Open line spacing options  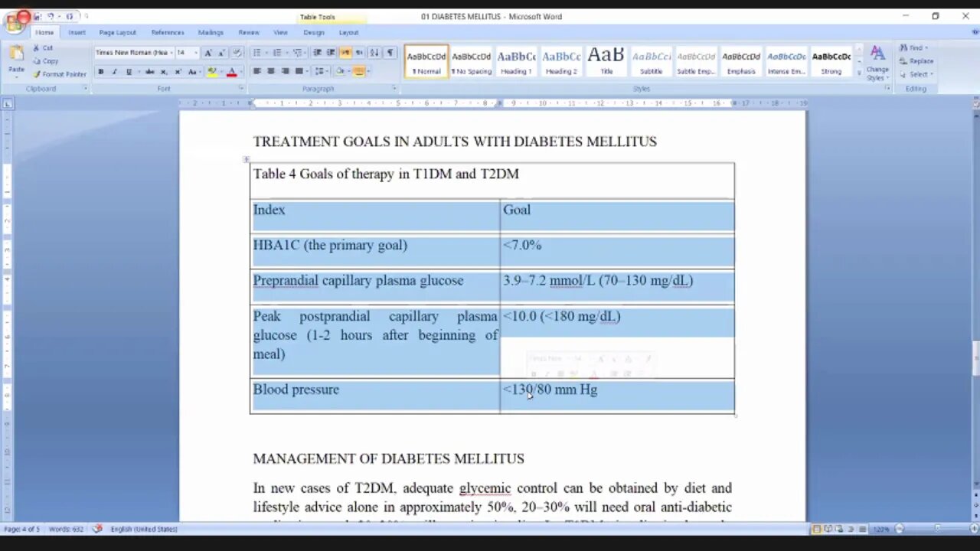(x=321, y=71)
